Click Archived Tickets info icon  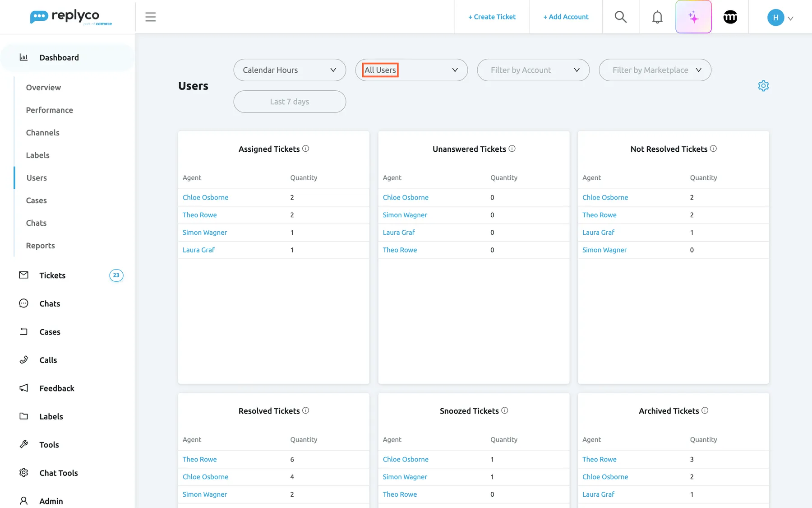coord(705,410)
